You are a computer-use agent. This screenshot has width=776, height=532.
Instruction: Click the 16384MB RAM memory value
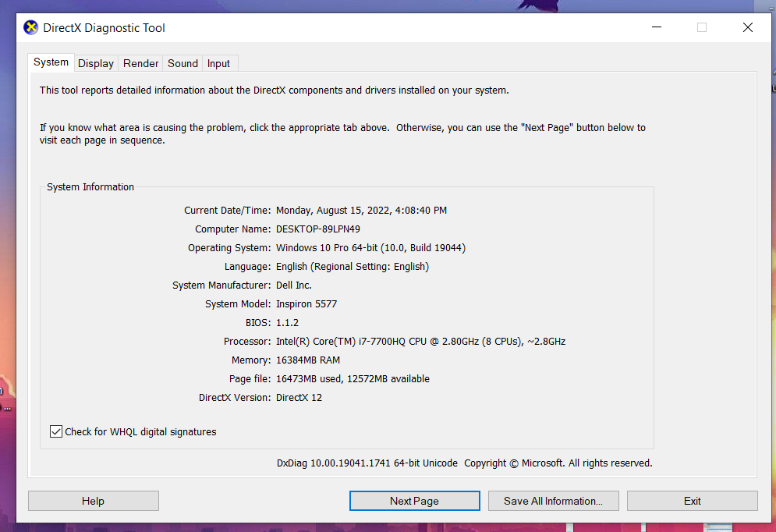(x=308, y=360)
